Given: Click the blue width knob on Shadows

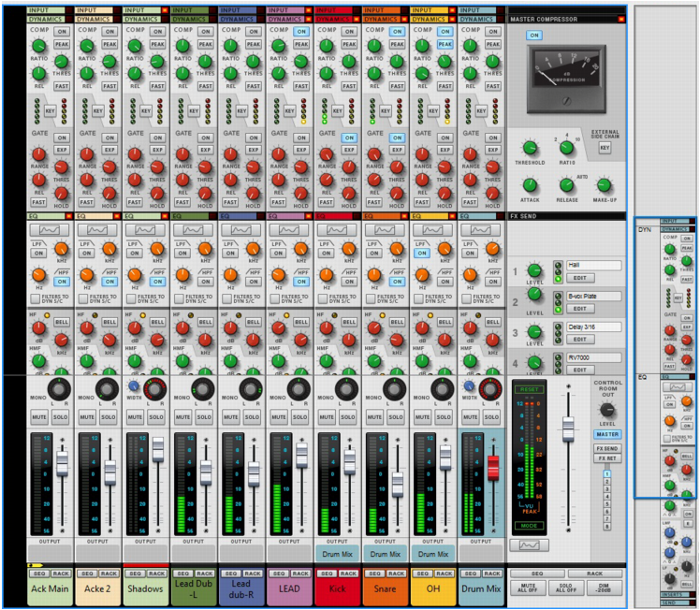Looking at the screenshot, I should click(x=133, y=385).
